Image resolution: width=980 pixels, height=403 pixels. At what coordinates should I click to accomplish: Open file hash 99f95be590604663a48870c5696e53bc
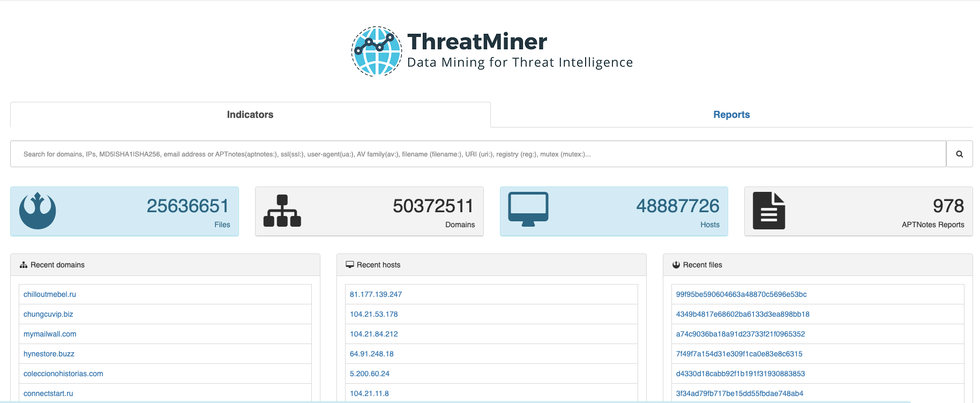(x=741, y=294)
